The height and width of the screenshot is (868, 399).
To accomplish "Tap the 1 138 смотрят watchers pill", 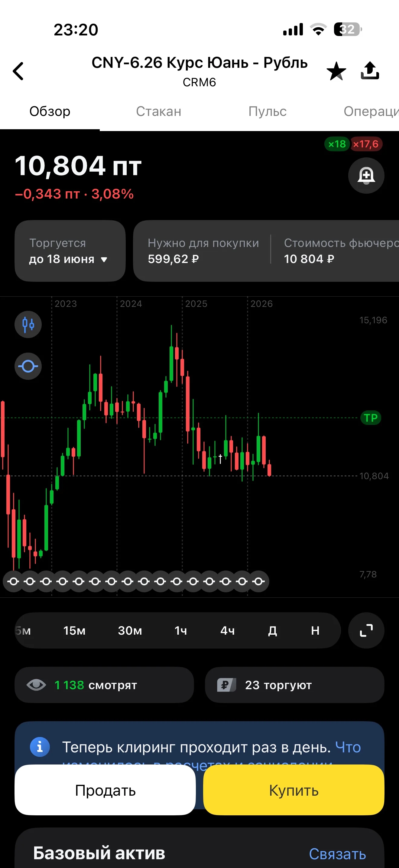I will (x=104, y=685).
